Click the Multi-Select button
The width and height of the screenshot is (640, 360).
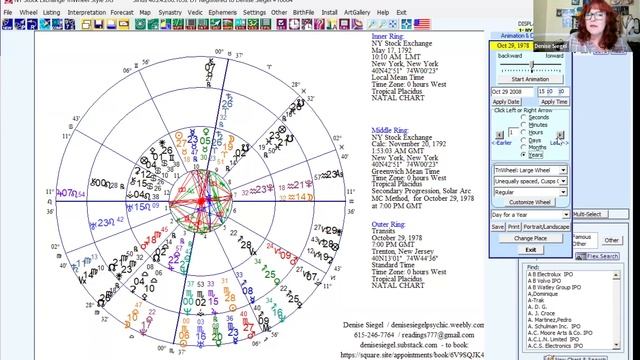pyautogui.click(x=590, y=214)
